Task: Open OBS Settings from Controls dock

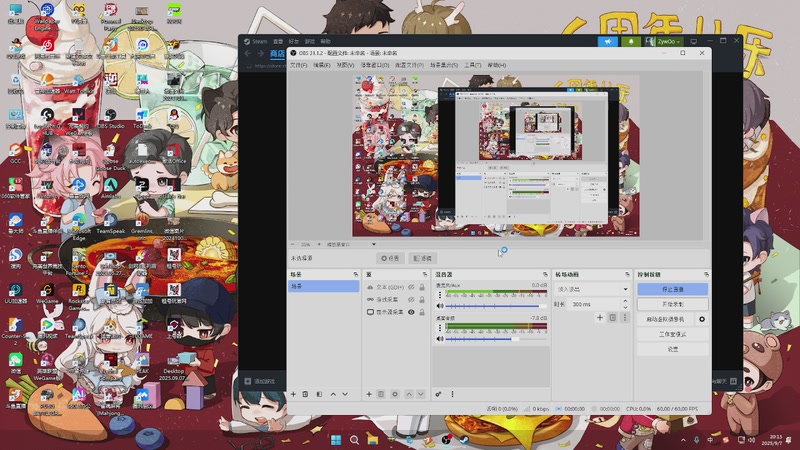Action: (x=672, y=349)
